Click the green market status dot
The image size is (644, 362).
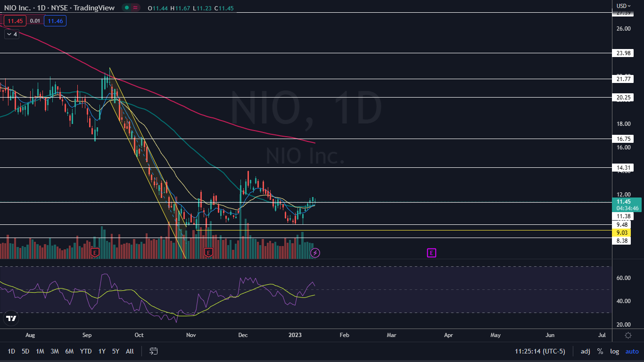click(126, 8)
